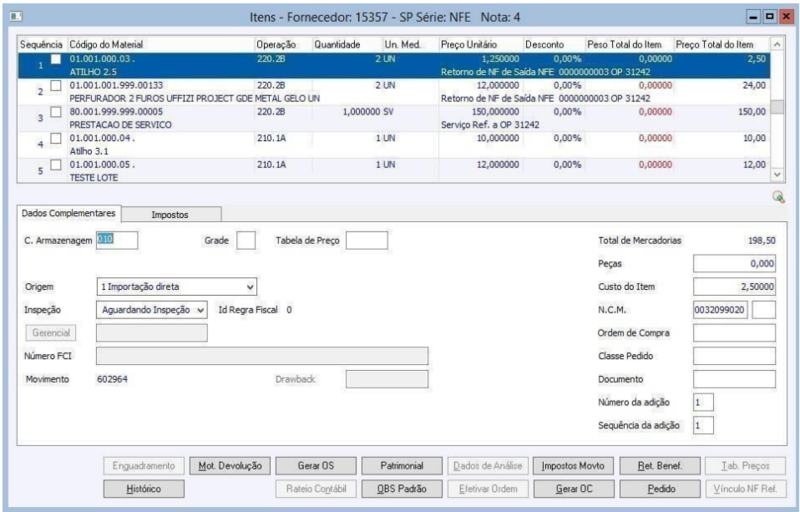Switch to the Impostos tab
The height and width of the screenshot is (512, 800).
170,214
